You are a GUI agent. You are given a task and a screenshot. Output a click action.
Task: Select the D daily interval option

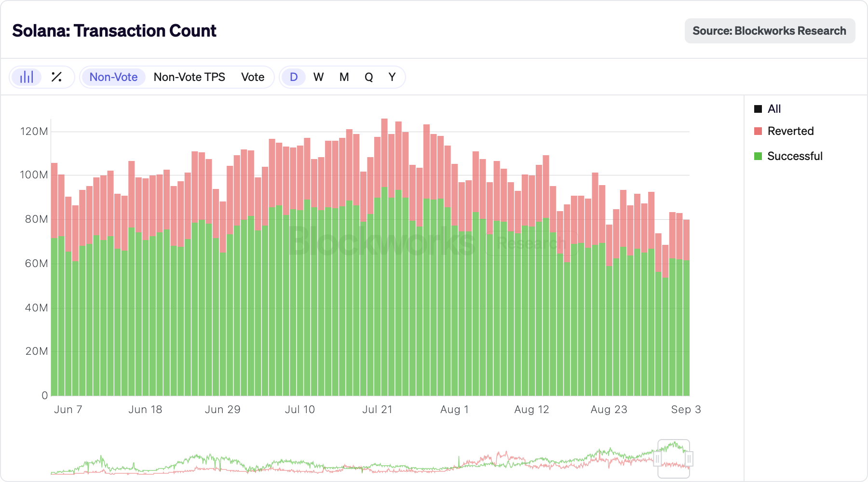click(293, 77)
